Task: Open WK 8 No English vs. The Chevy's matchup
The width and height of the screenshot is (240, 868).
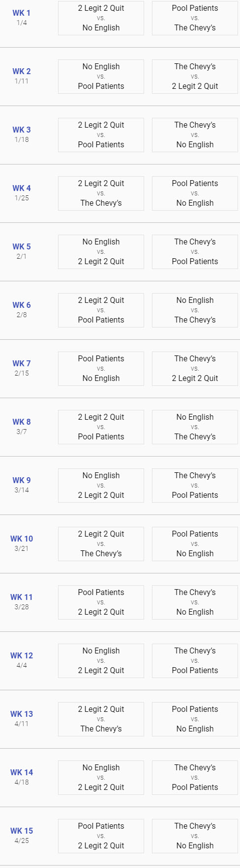Action: point(195,427)
